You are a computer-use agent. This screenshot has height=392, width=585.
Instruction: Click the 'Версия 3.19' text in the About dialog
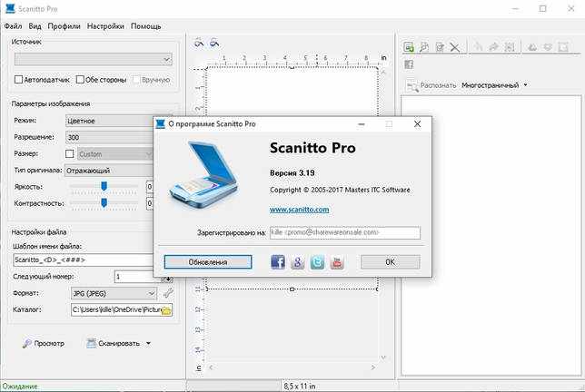[292, 173]
